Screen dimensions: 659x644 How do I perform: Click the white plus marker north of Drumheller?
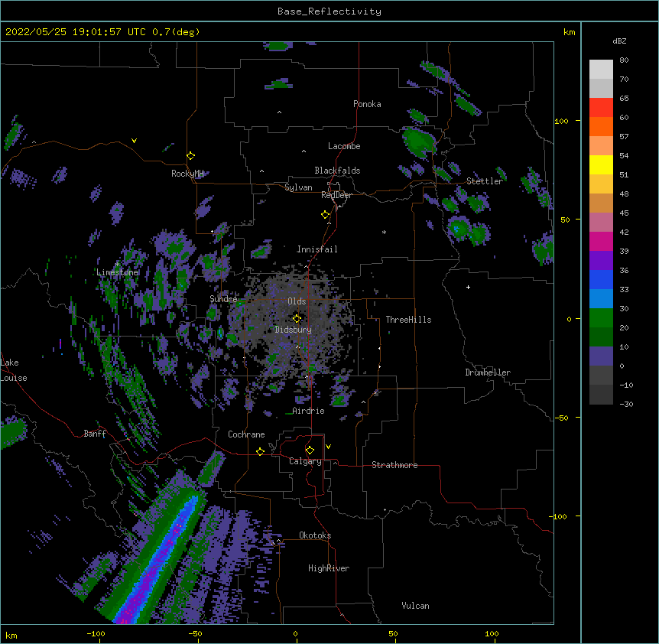click(468, 287)
